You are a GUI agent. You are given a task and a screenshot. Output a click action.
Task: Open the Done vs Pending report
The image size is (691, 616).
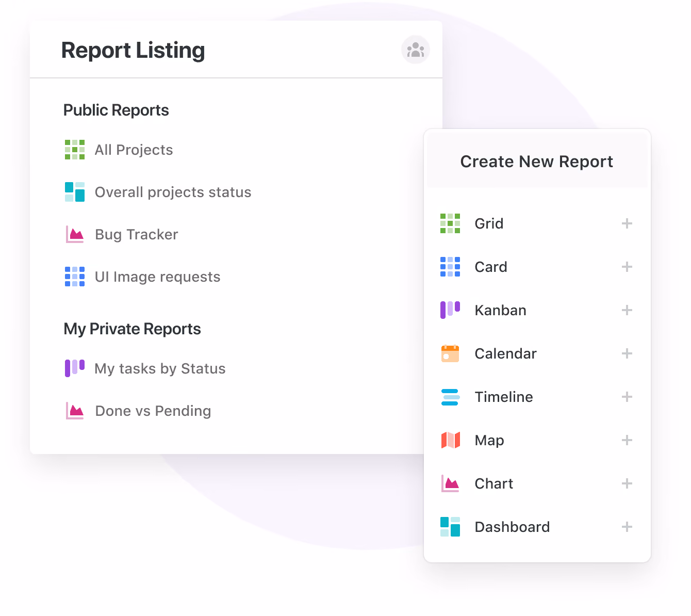[153, 411]
